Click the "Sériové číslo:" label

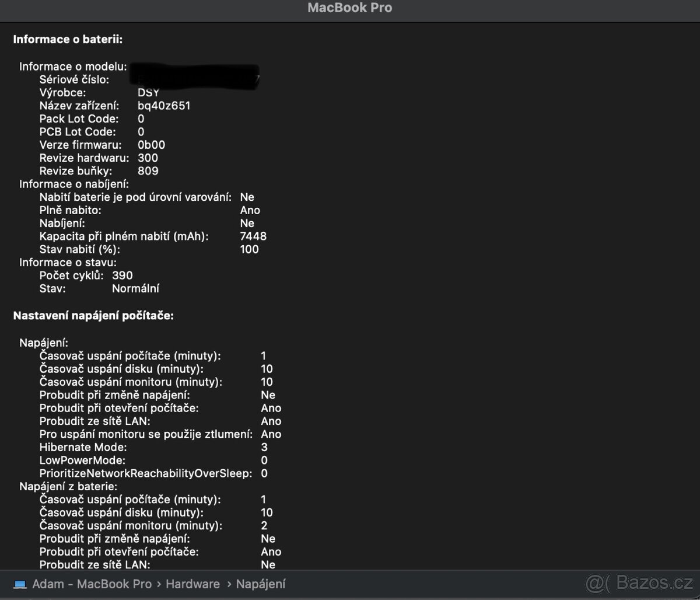tap(74, 80)
